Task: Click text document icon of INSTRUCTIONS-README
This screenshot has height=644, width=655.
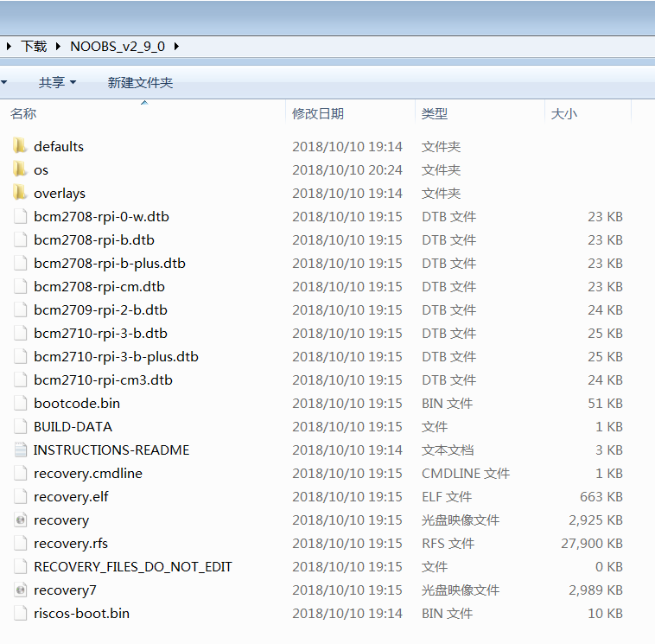Action: click(20, 450)
